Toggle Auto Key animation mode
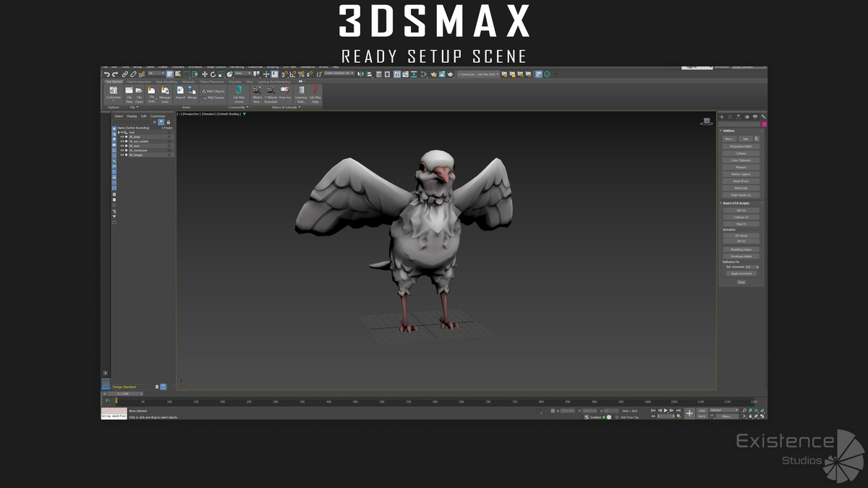868x488 pixels. point(703,410)
